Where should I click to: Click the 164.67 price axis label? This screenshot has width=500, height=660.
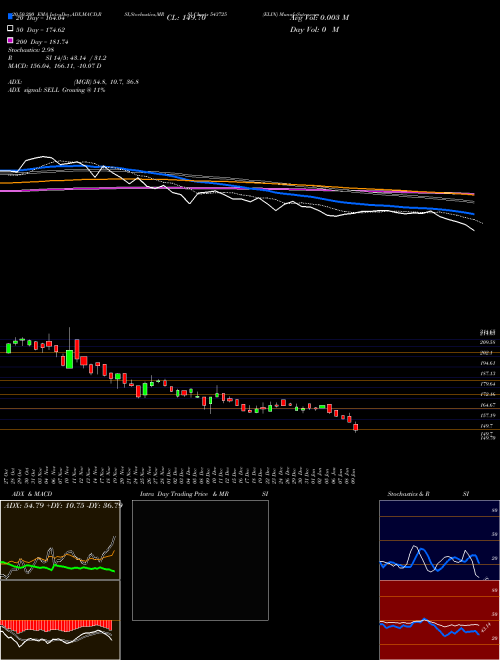pos(488,405)
